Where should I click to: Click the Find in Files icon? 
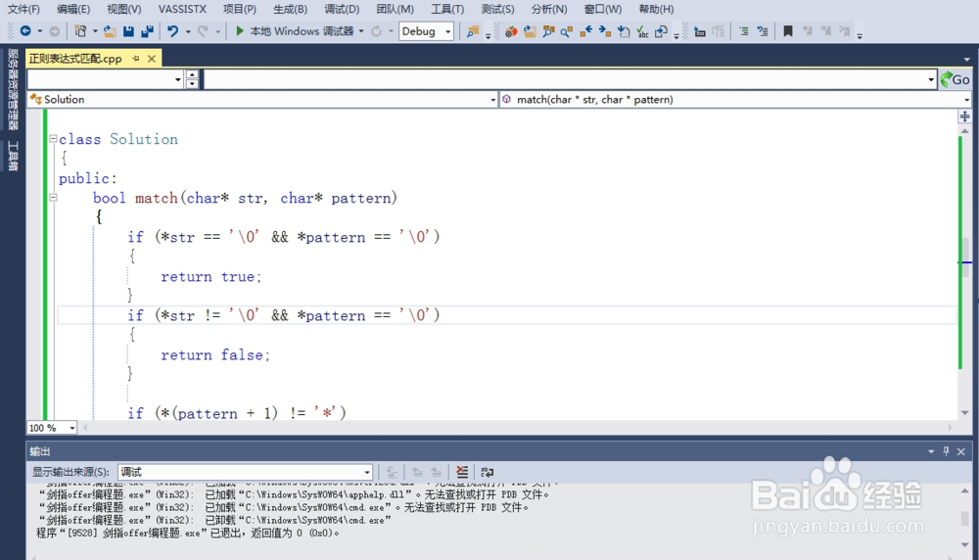[x=473, y=31]
